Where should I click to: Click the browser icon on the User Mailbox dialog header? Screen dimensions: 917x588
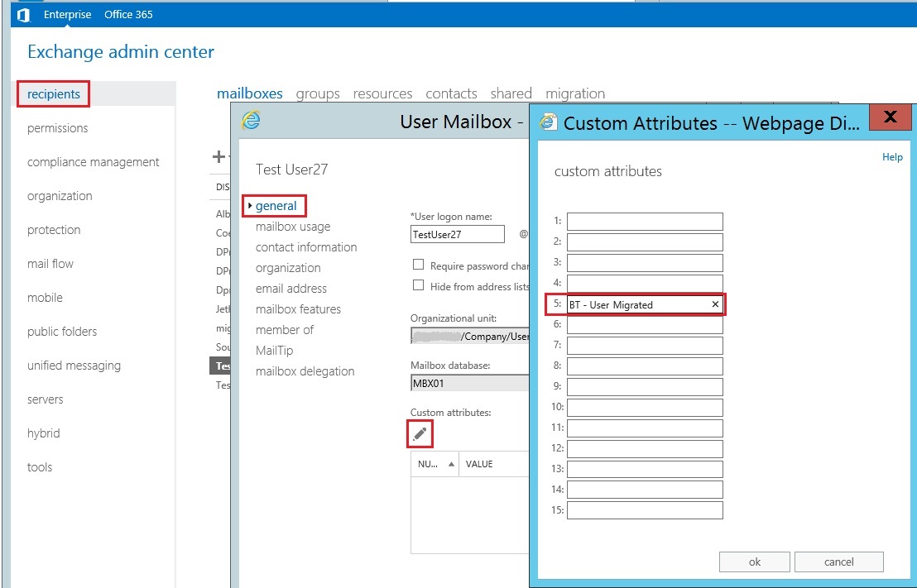[x=250, y=122]
